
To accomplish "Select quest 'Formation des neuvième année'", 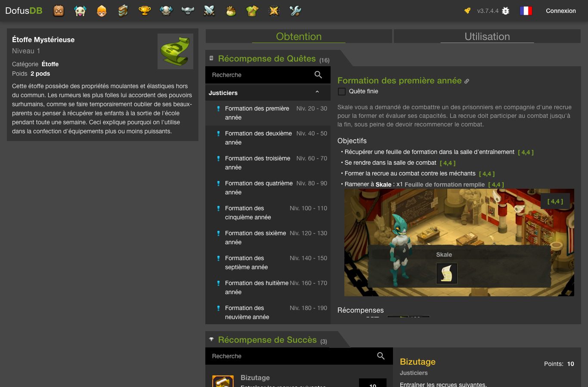I will 268,313.
